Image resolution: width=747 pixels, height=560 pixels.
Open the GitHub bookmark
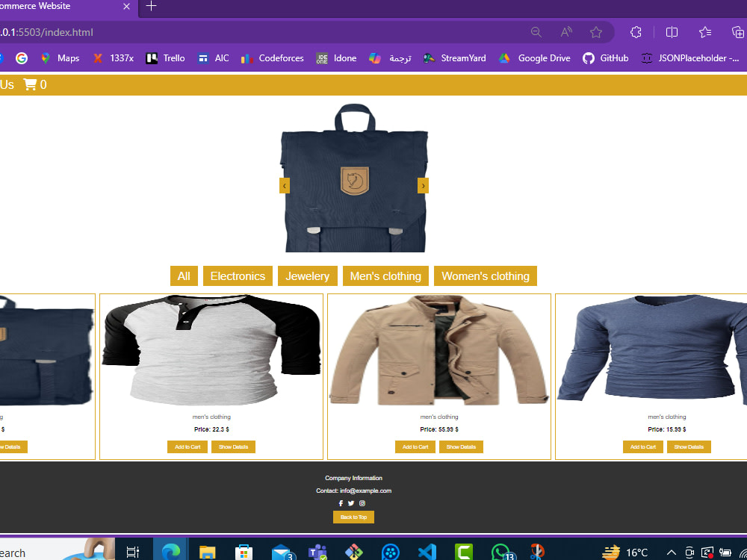point(606,58)
